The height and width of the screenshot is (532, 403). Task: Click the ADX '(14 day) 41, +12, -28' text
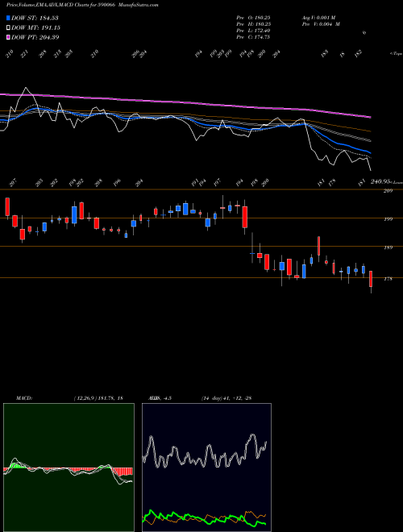(226, 398)
